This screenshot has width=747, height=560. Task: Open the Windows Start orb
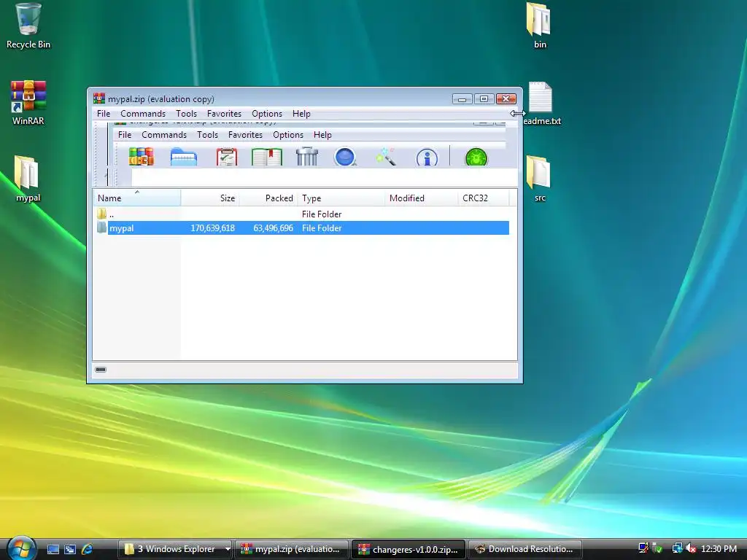click(21, 548)
